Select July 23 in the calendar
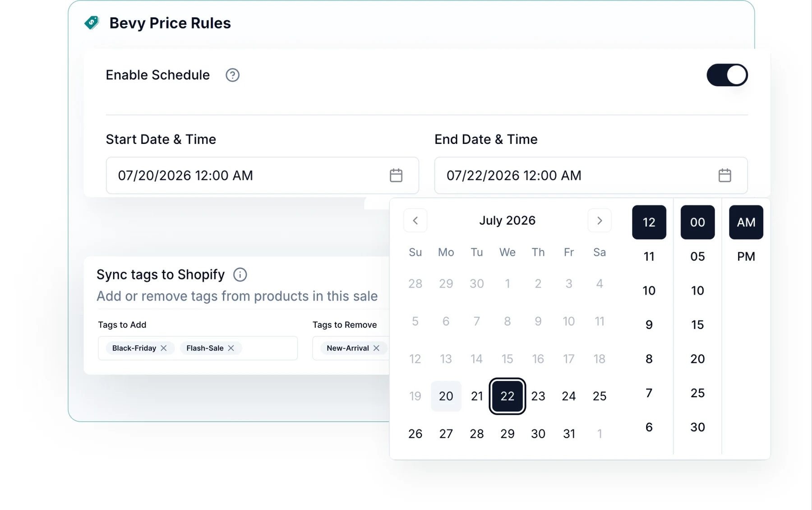 [x=538, y=396]
